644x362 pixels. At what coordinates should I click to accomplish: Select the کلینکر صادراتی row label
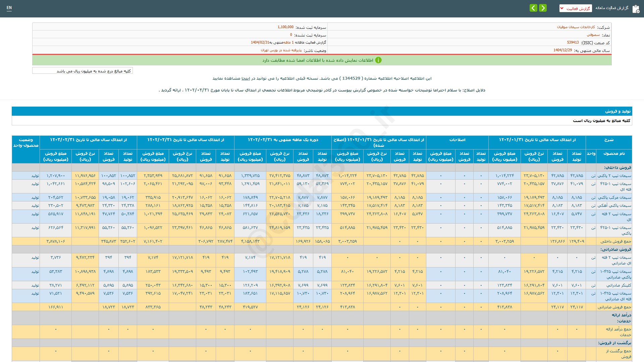619,285
